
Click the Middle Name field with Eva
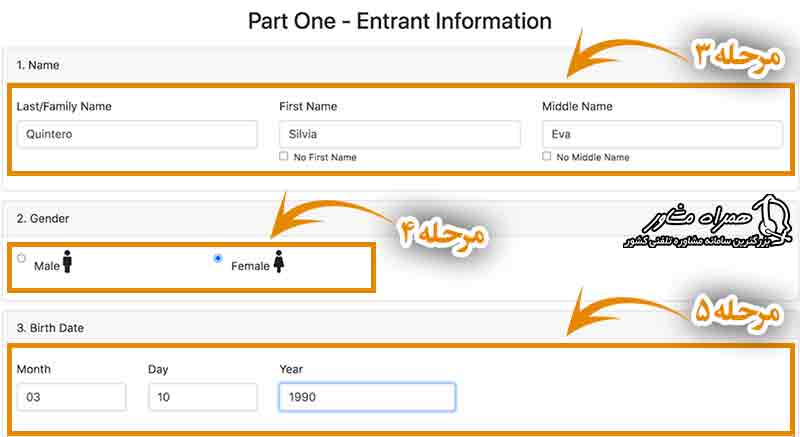[662, 135]
